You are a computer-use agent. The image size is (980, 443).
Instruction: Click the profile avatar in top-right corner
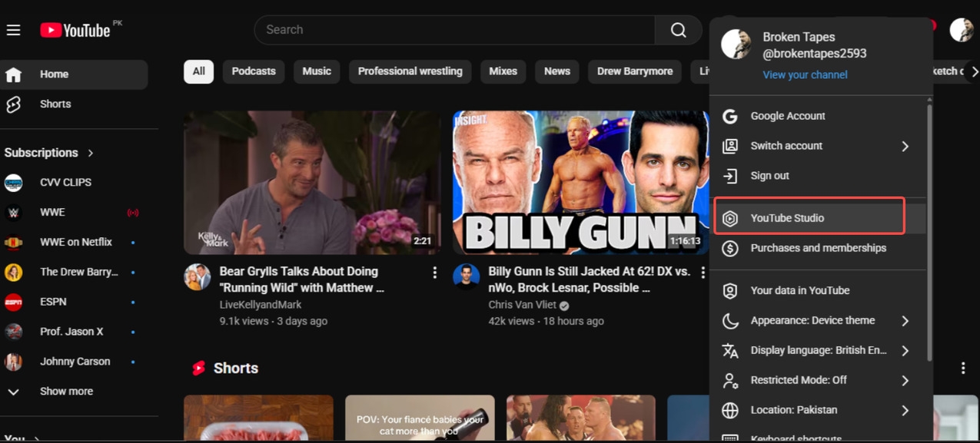962,30
